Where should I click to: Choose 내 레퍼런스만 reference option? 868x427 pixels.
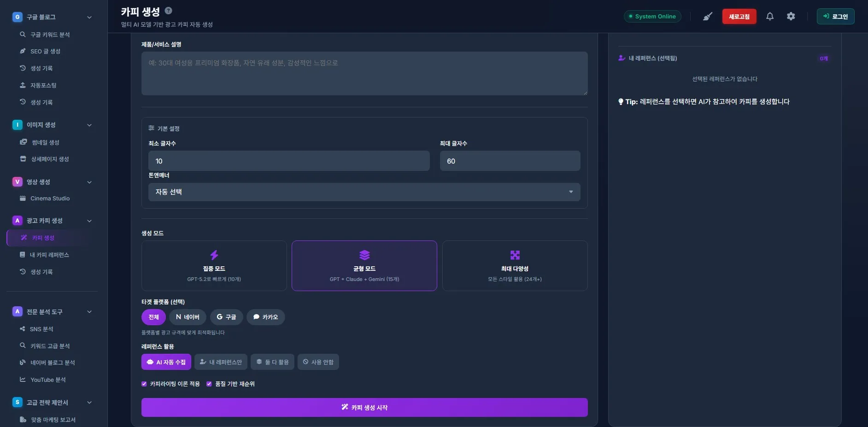(x=221, y=362)
